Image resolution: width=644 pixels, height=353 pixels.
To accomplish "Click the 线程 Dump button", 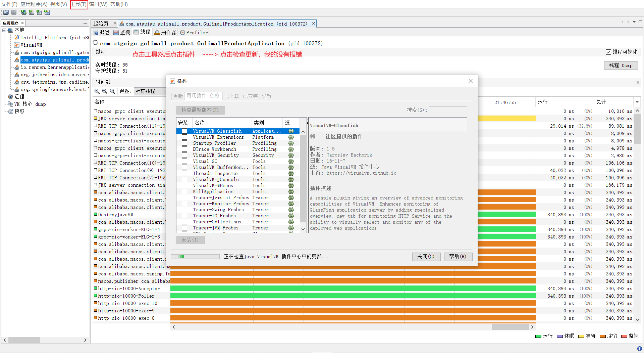I will coord(621,65).
